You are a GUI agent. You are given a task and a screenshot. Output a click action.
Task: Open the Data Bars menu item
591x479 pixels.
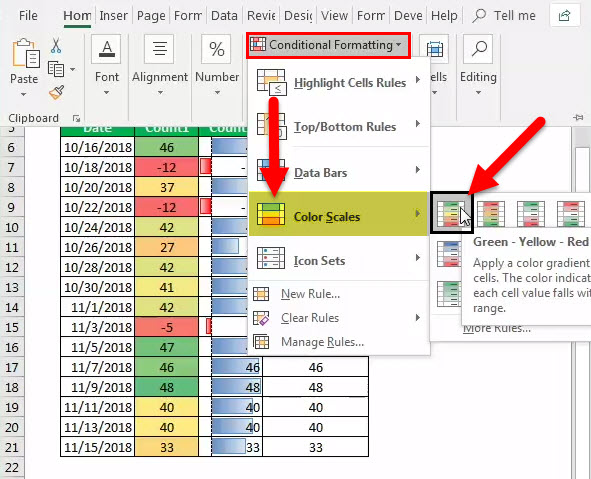(339, 170)
